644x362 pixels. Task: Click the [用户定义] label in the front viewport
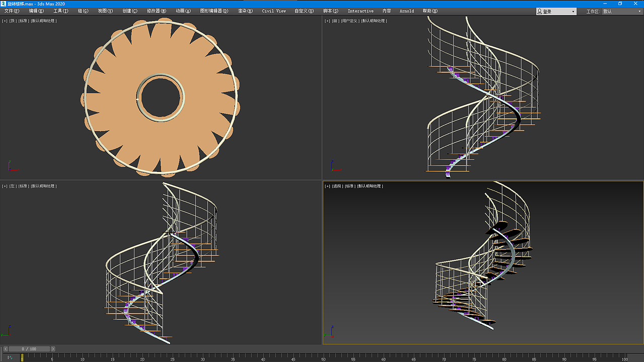pos(350,21)
